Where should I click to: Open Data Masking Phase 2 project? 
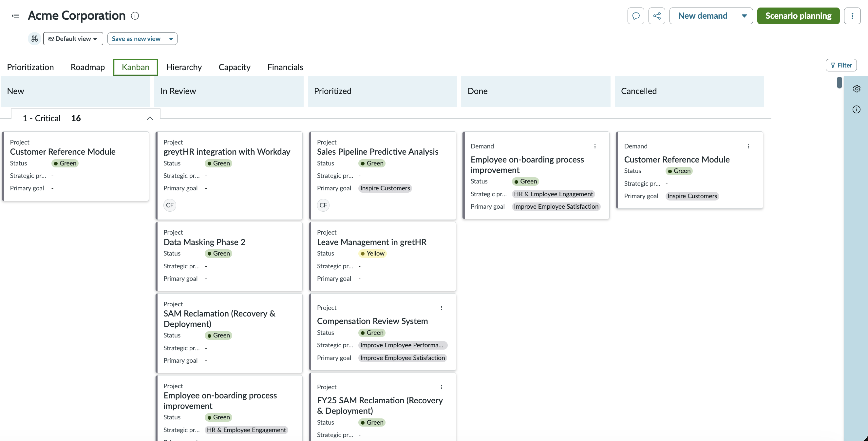(204, 242)
